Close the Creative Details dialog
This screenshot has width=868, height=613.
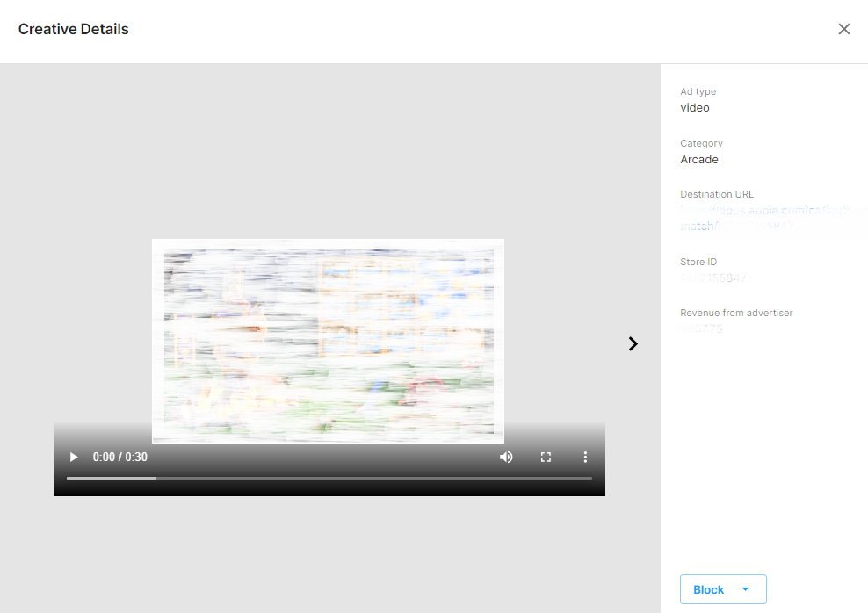click(844, 29)
